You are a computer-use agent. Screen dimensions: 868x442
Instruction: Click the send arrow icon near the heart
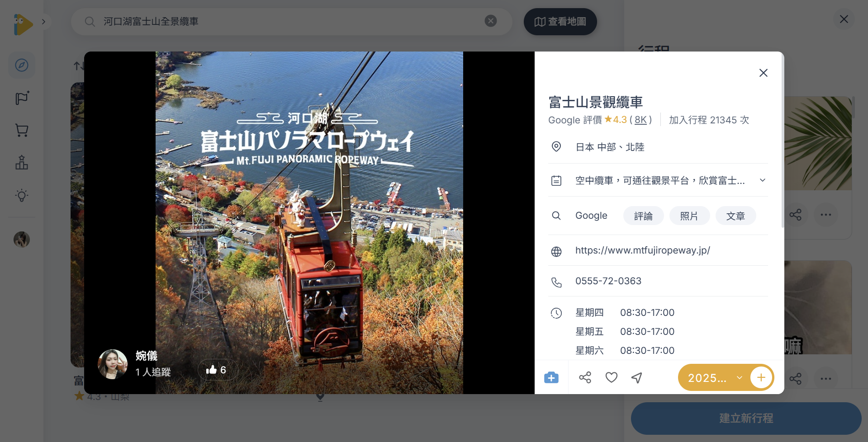coord(636,377)
